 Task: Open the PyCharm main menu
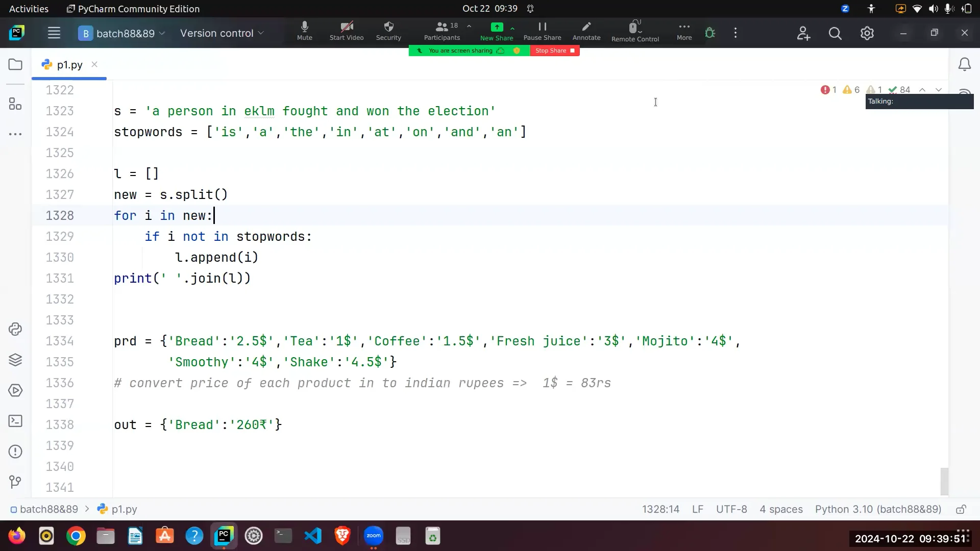click(x=54, y=33)
